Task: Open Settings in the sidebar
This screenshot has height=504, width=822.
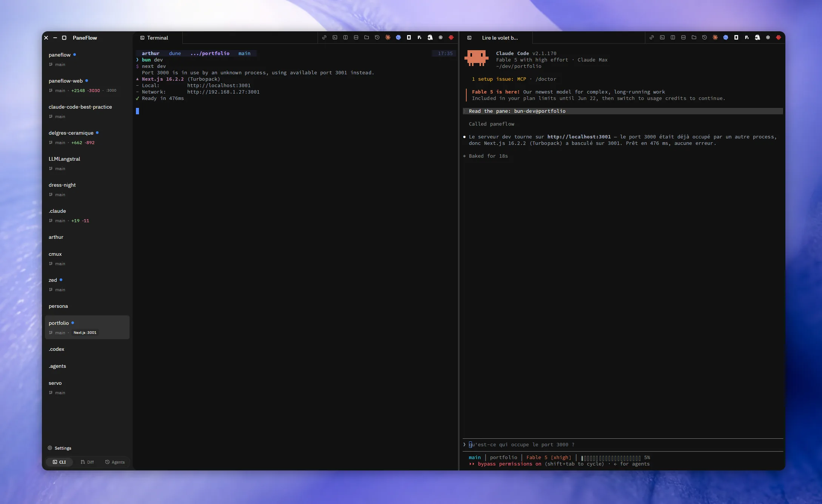Action: [60, 448]
